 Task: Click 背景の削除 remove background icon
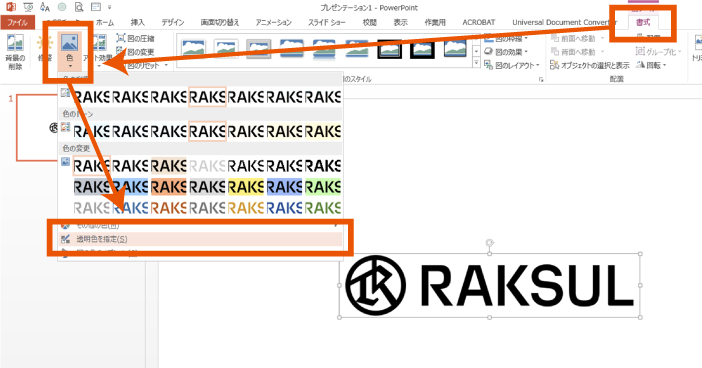click(15, 51)
